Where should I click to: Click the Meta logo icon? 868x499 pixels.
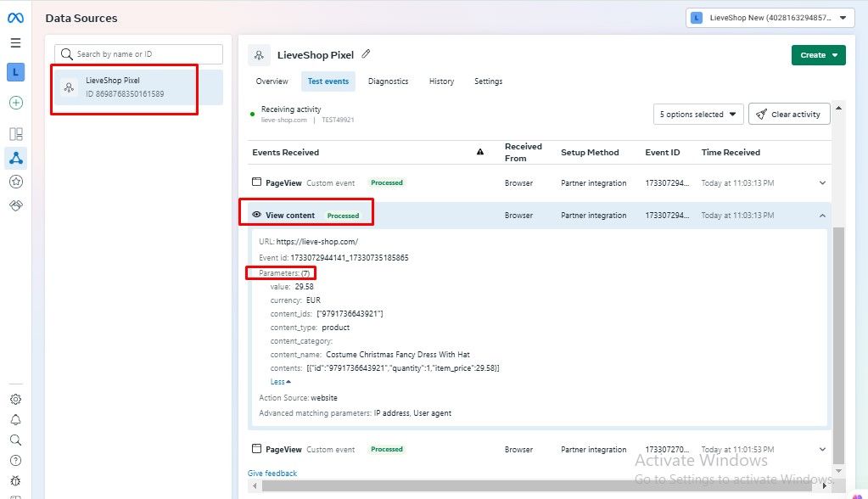pos(15,19)
